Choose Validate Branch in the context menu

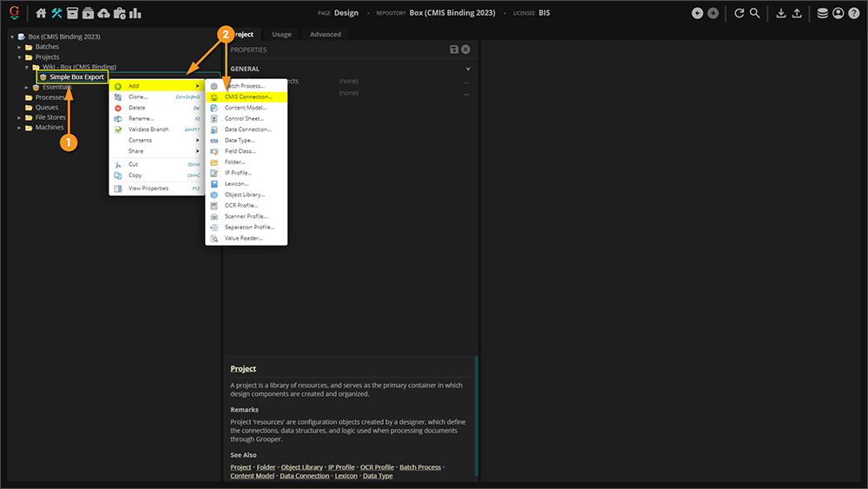(x=157, y=129)
